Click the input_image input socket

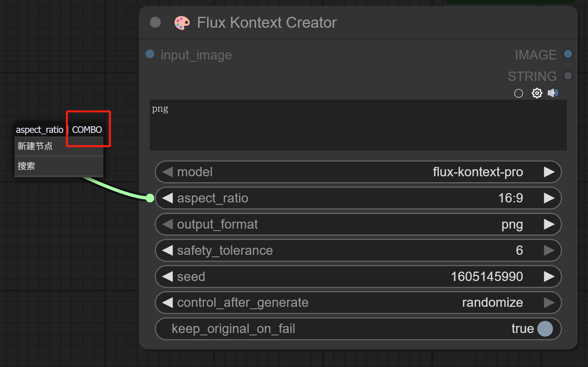point(150,54)
